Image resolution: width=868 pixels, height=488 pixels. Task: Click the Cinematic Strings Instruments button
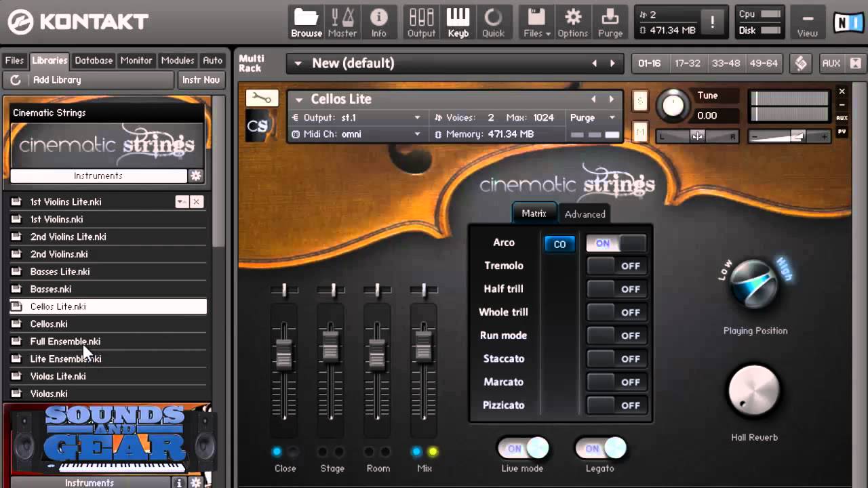[98, 176]
